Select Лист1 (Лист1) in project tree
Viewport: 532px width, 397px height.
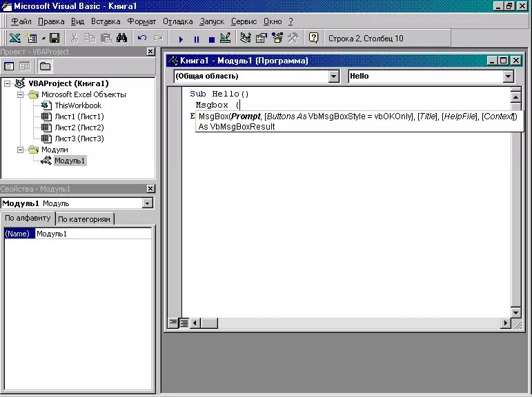[x=79, y=116]
